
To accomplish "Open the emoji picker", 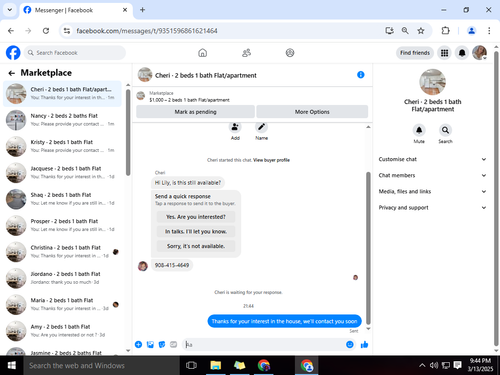I will pyautogui.click(x=350, y=344).
